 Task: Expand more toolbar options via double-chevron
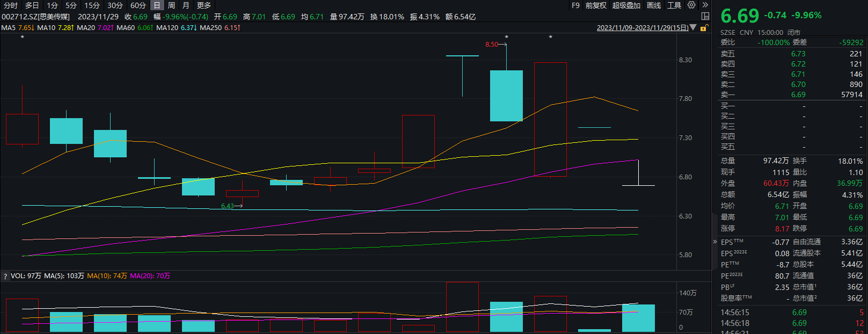705,5
